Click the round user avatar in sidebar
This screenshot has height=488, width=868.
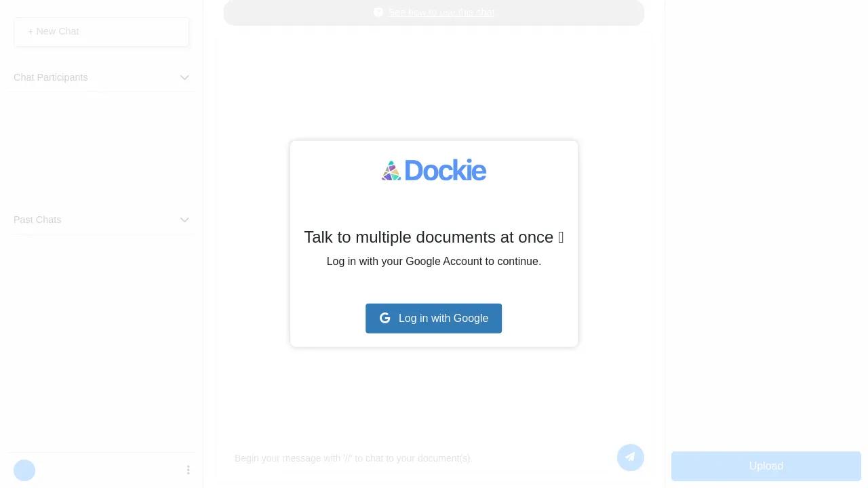(x=24, y=470)
